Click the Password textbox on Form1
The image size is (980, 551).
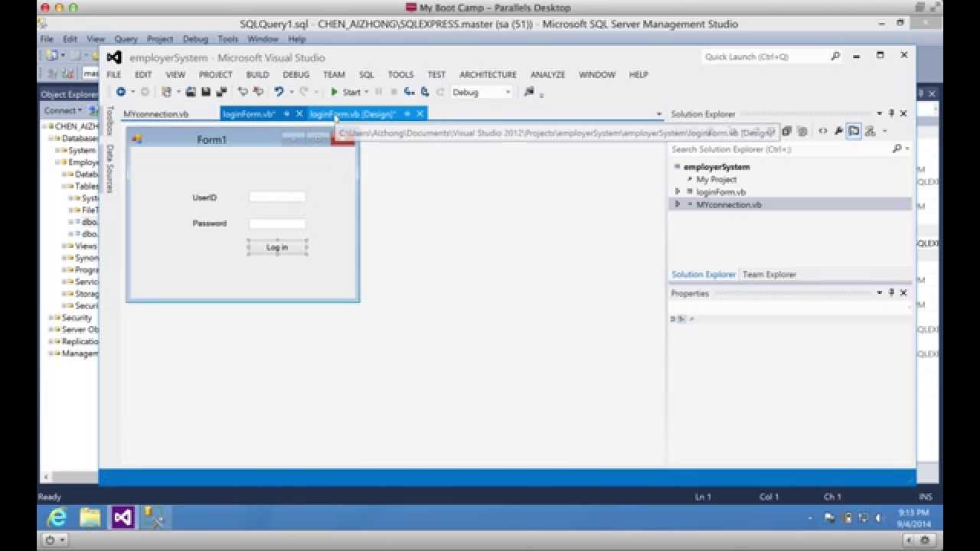click(x=277, y=223)
